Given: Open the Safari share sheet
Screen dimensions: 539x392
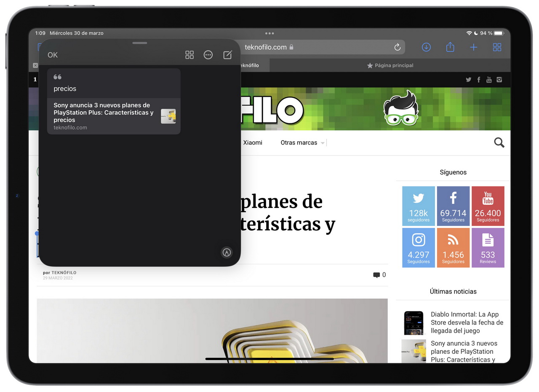Looking at the screenshot, I should (450, 47).
